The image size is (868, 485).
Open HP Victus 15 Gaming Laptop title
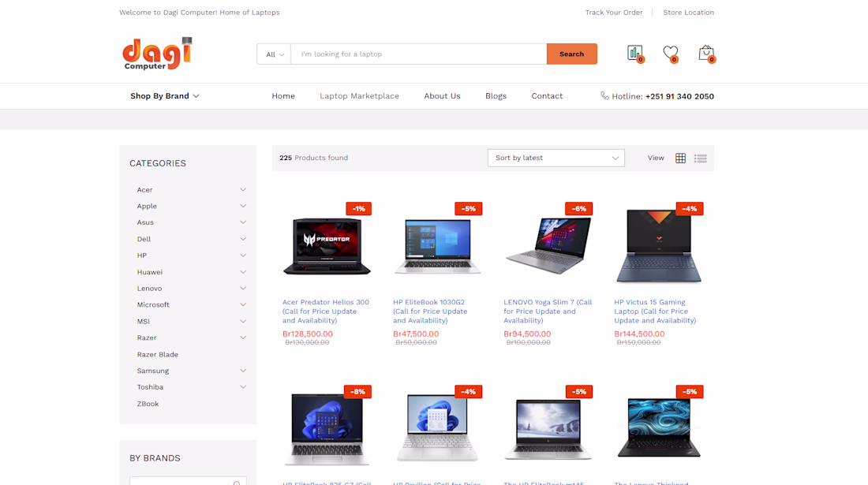click(655, 311)
